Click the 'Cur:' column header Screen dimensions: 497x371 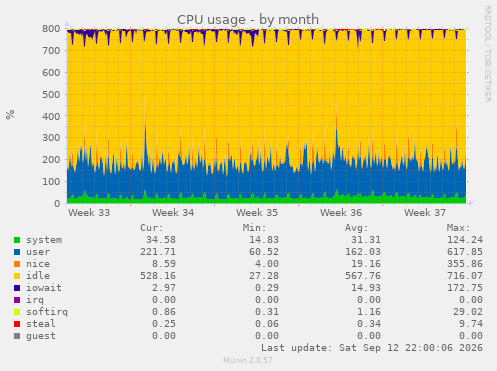(152, 228)
